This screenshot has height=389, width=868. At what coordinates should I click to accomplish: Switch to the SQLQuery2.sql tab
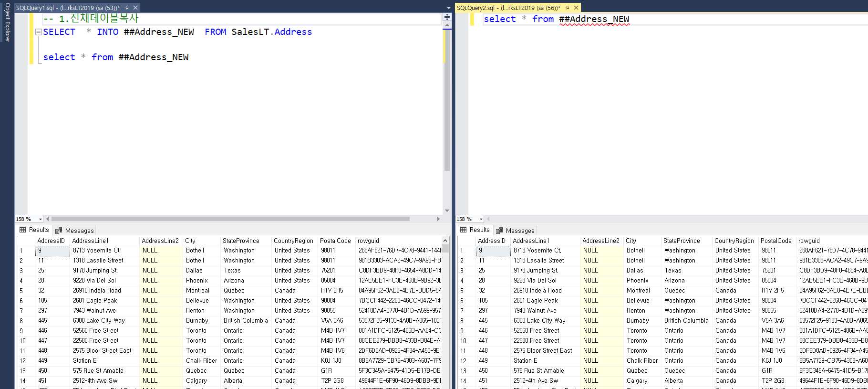[x=508, y=8]
